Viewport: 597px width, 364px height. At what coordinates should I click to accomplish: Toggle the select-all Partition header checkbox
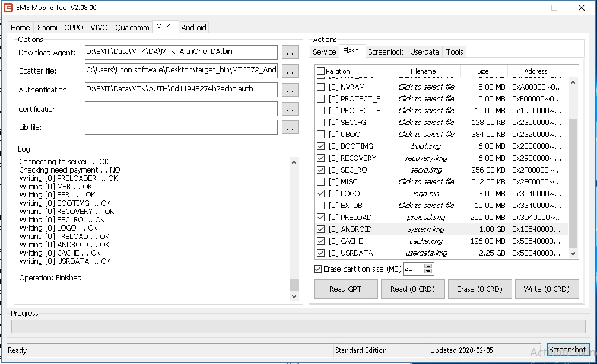[321, 71]
